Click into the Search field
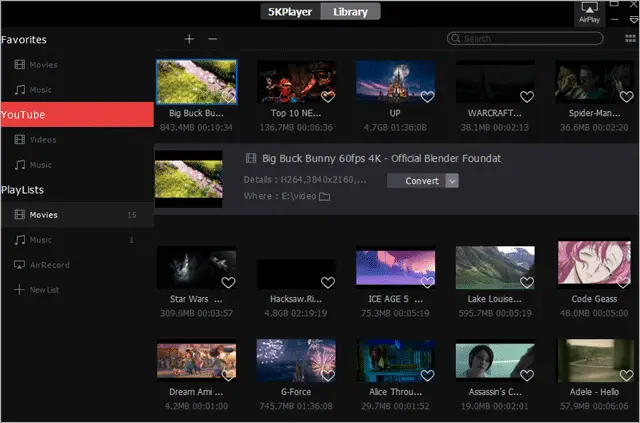 pyautogui.click(x=525, y=38)
